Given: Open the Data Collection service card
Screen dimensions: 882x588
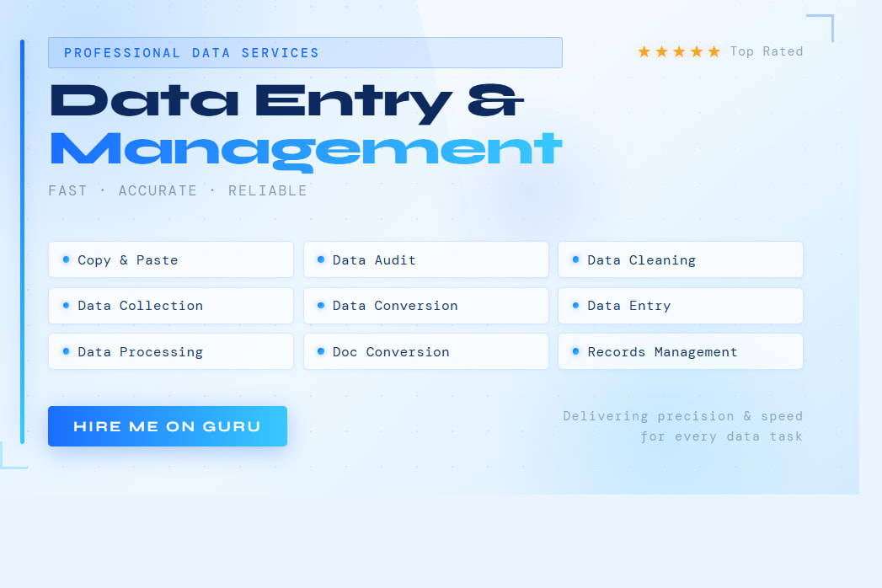Looking at the screenshot, I should click(x=171, y=306).
